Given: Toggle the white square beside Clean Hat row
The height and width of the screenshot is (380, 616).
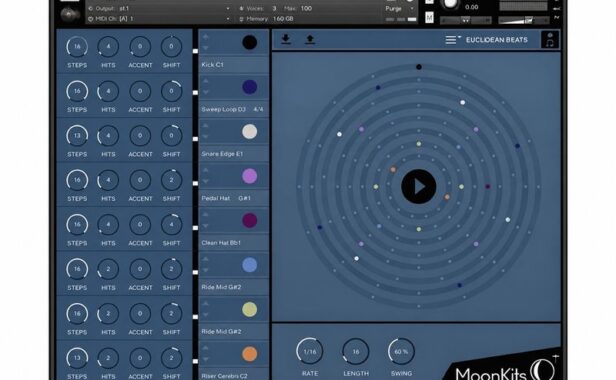Looking at the screenshot, I should click(x=195, y=228).
